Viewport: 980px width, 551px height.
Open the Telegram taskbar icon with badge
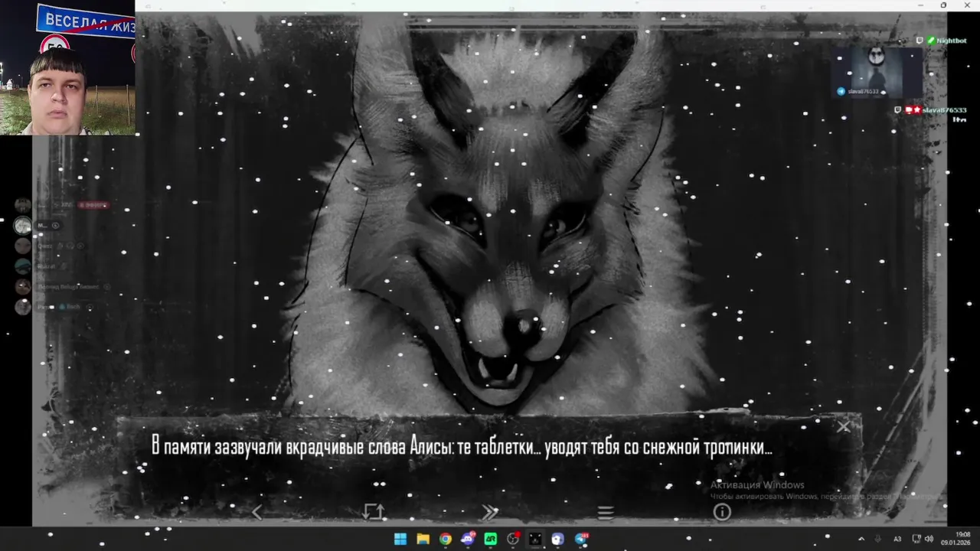(581, 539)
